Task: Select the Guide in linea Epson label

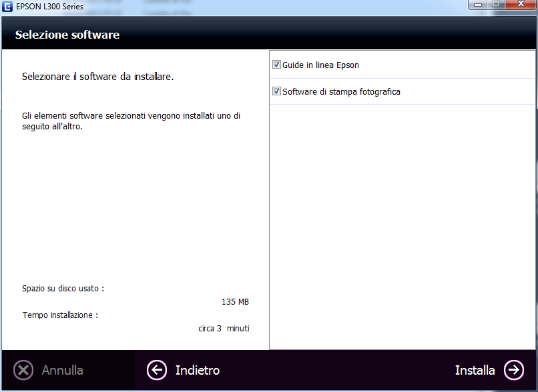Action: click(x=320, y=65)
